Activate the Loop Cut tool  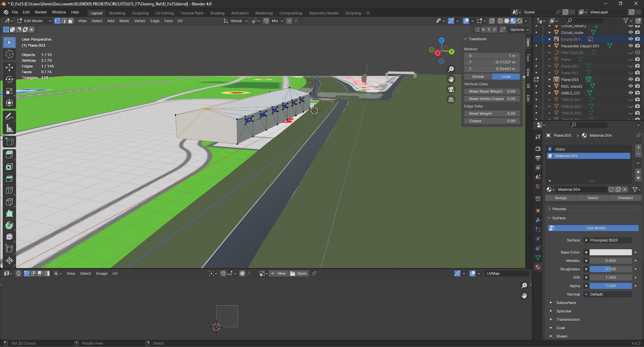coord(9,190)
